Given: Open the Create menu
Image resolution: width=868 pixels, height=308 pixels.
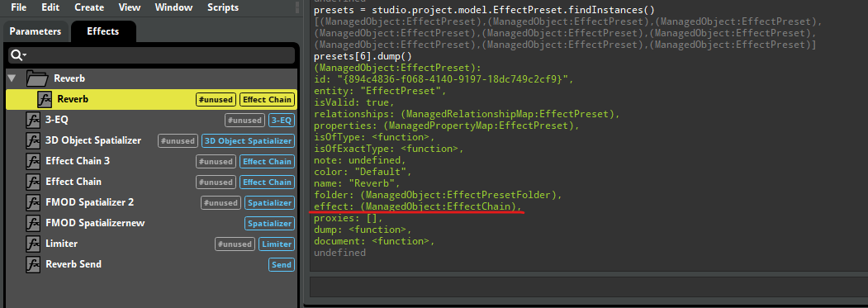Looking at the screenshot, I should 89,7.
